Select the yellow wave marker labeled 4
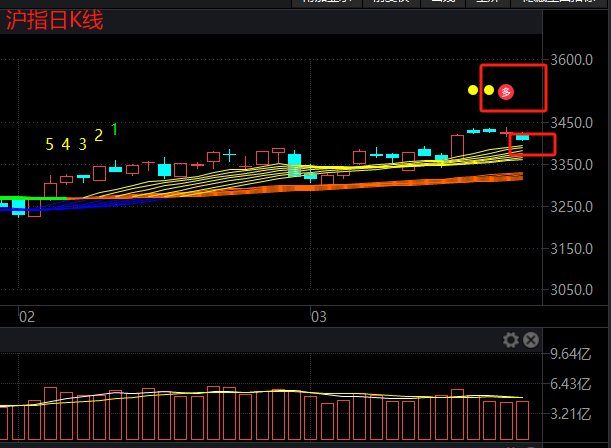Image resolution: width=611 pixels, height=448 pixels. click(66, 144)
